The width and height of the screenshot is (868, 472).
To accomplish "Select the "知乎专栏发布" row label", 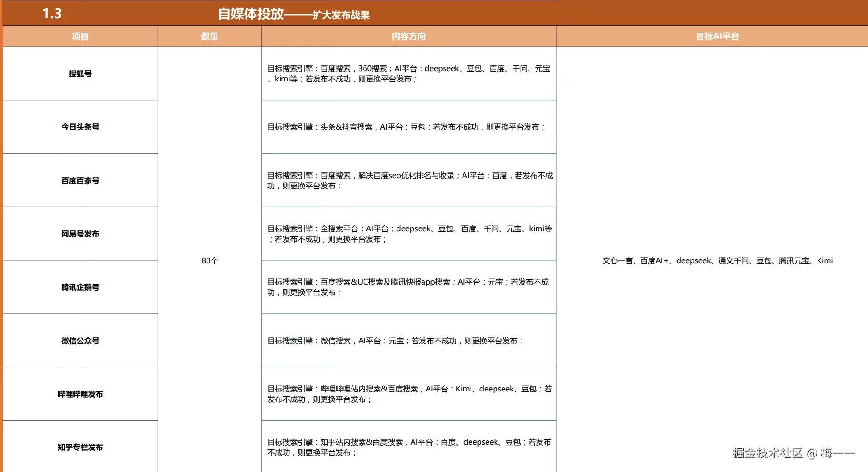I will (80, 447).
